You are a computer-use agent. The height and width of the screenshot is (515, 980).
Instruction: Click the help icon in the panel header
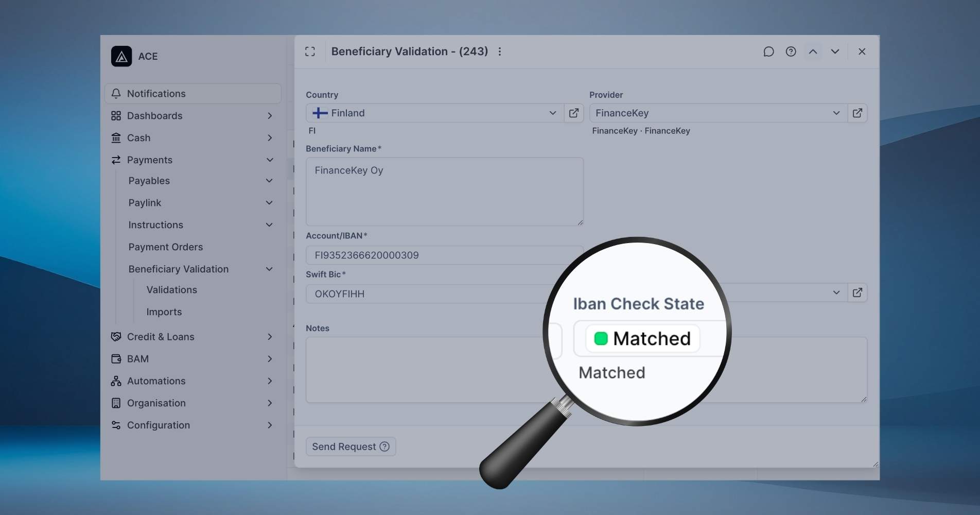[791, 51]
